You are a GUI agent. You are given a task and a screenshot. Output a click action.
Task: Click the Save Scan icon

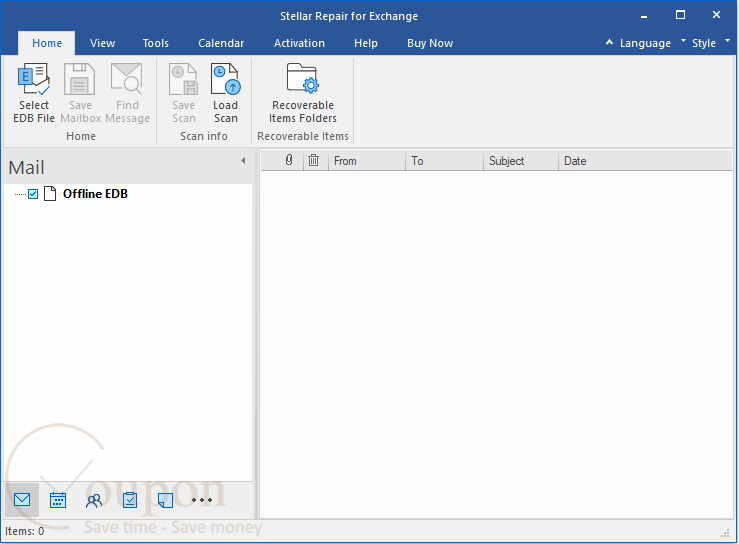tap(183, 79)
